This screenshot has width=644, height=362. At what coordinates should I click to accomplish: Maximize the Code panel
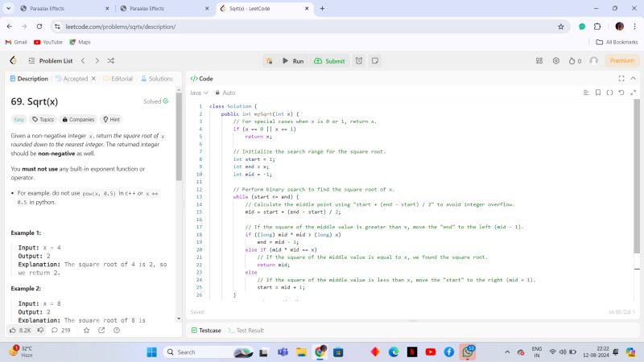point(621,78)
